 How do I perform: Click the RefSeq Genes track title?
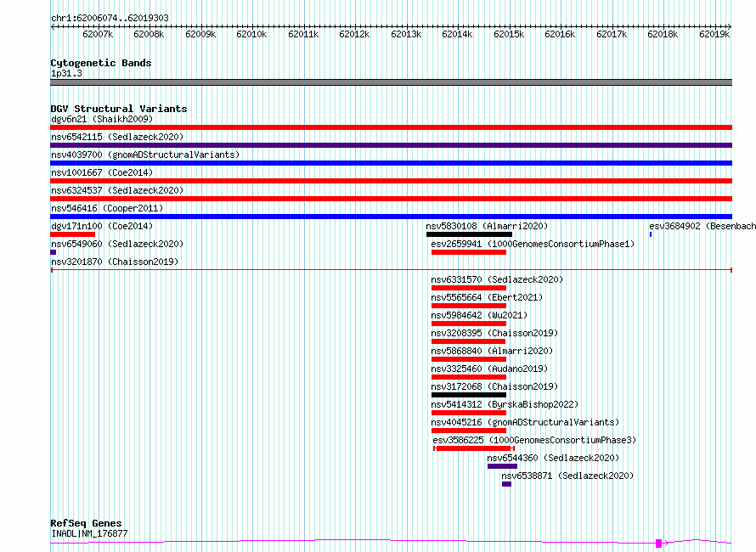coord(86,523)
